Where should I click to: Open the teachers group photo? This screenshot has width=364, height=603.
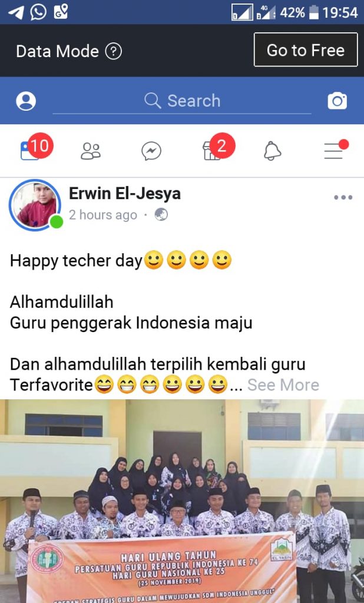[182, 501]
